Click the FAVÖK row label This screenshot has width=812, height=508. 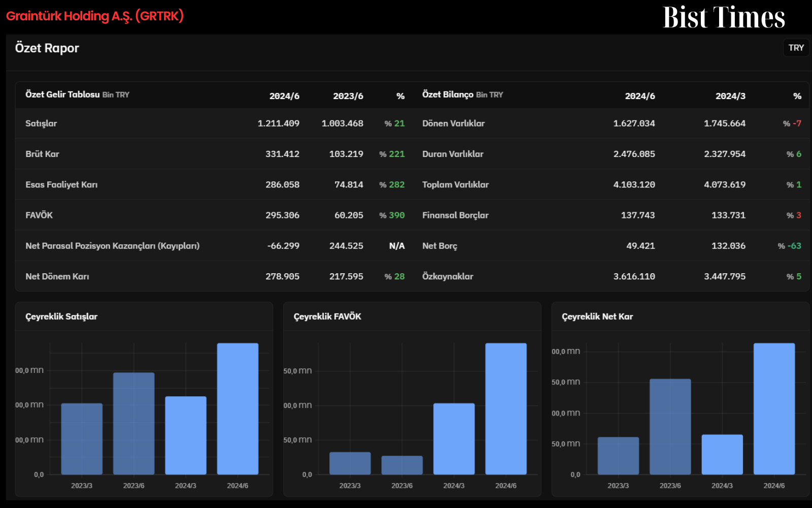[39, 215]
